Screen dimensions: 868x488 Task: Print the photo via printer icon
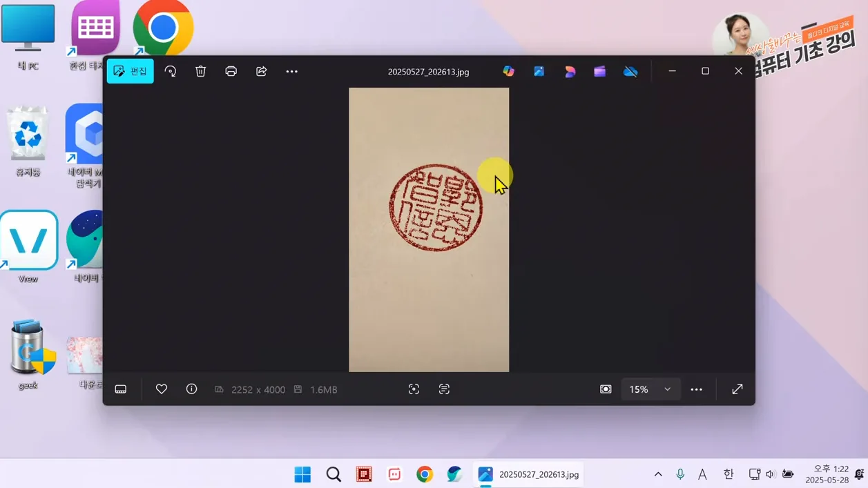coord(231,71)
